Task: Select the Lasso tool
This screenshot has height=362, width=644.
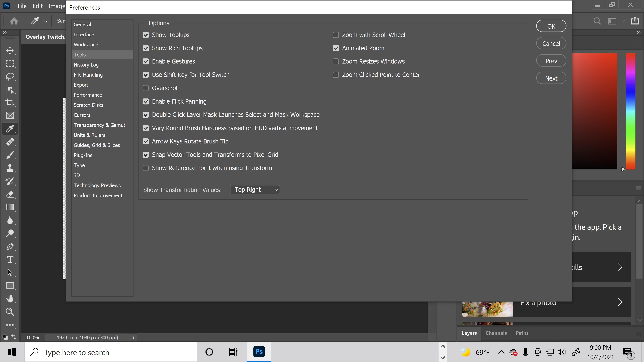Action: (10, 76)
